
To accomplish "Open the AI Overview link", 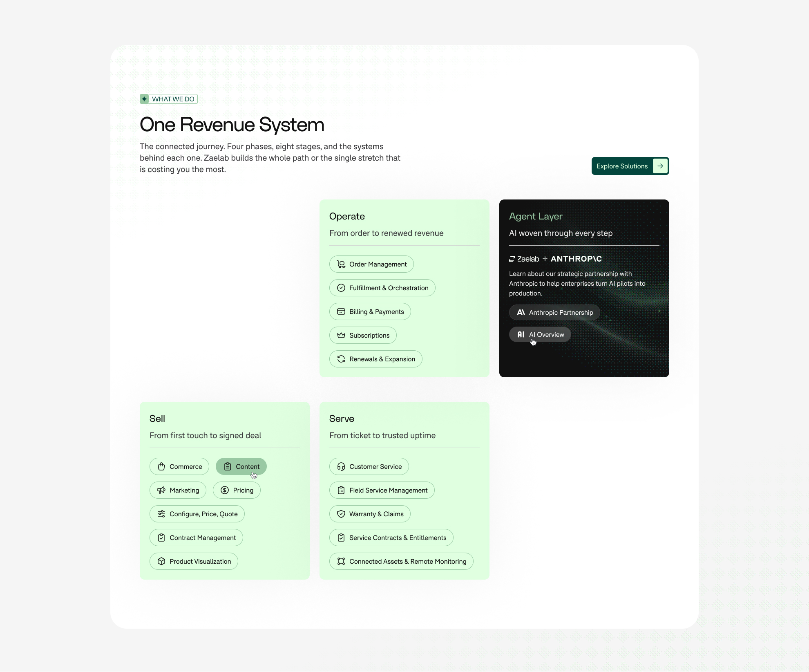I will (540, 335).
